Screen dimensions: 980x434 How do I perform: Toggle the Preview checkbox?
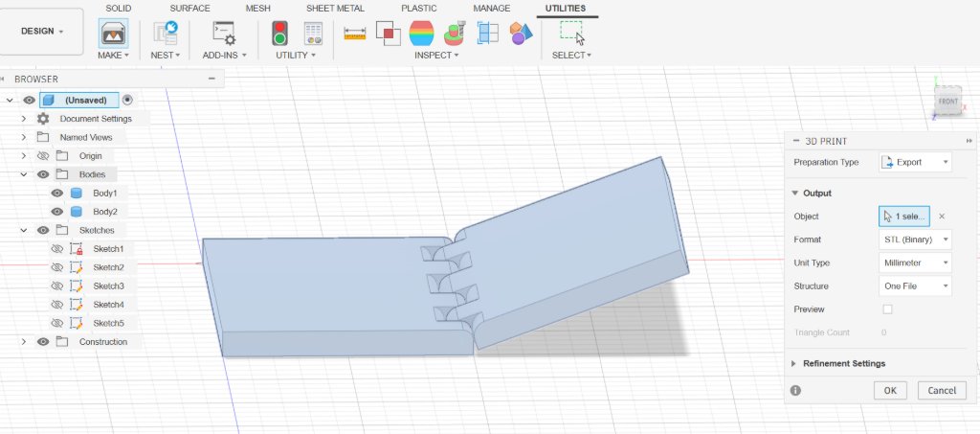tap(887, 309)
